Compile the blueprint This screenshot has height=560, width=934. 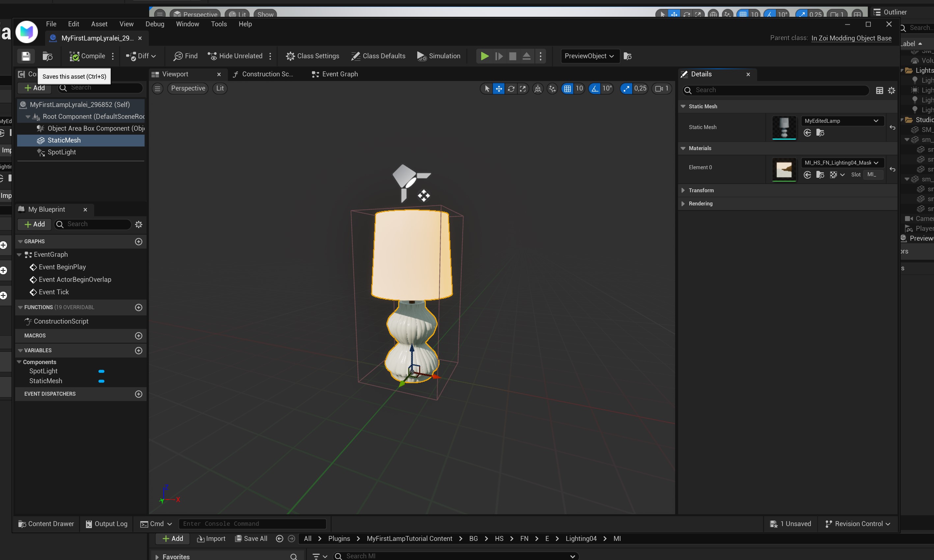click(88, 56)
